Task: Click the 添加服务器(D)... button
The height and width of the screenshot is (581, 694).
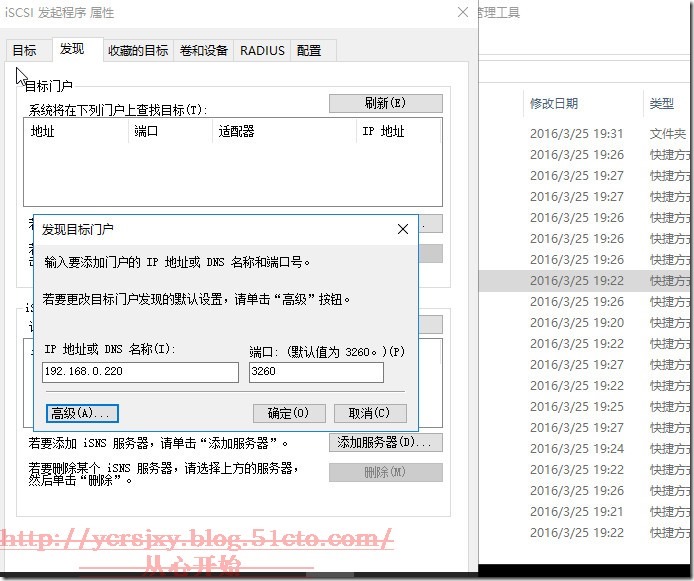Action: click(x=386, y=442)
